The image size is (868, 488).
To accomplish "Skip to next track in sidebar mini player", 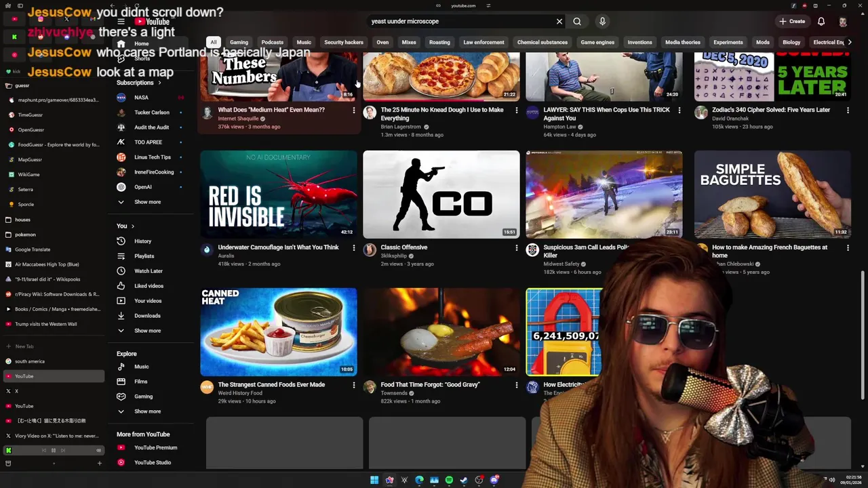I will point(62,450).
